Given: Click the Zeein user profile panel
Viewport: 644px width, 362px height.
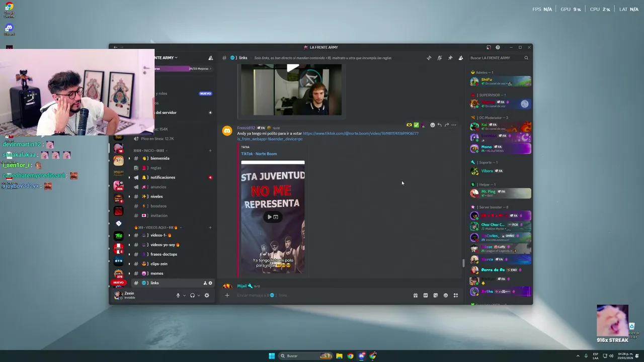Looking at the screenshot, I should 131,295.
